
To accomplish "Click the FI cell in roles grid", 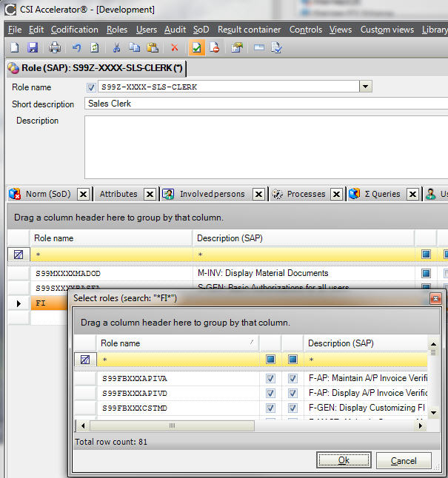I will point(49,303).
